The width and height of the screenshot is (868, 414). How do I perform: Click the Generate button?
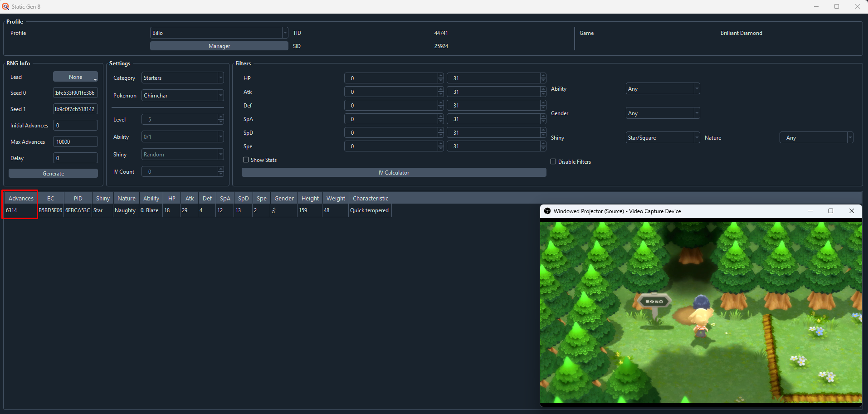coord(53,173)
